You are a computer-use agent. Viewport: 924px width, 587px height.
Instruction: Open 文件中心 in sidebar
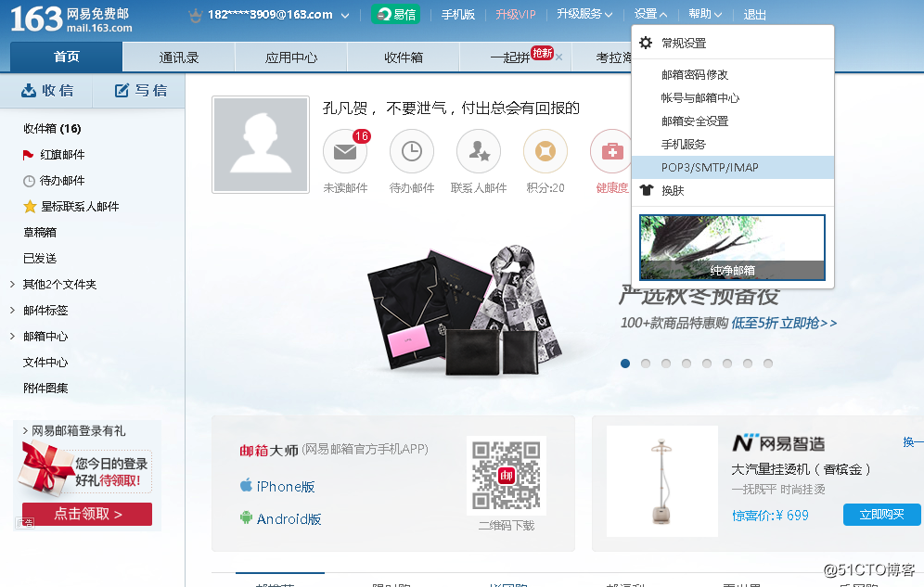click(45, 362)
